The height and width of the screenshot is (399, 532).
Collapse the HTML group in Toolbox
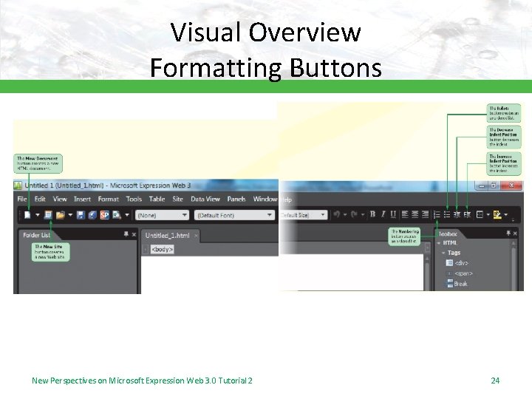pos(439,243)
